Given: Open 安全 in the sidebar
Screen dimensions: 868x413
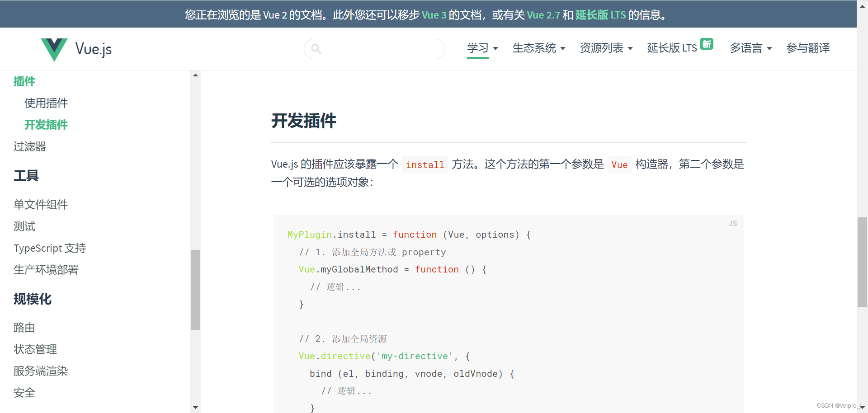Looking at the screenshot, I should [24, 393].
